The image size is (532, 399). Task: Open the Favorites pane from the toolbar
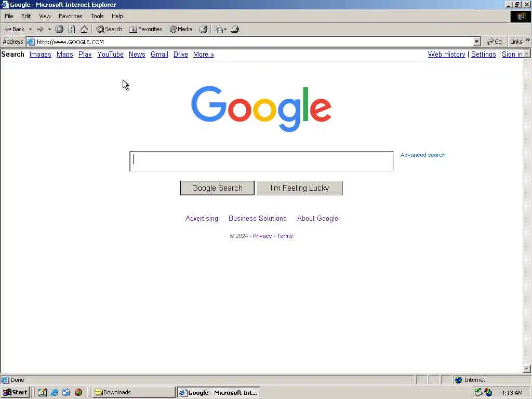(x=145, y=29)
